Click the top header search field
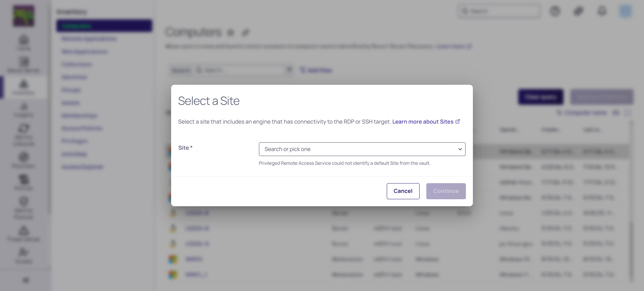This screenshot has width=644, height=291. point(499,11)
